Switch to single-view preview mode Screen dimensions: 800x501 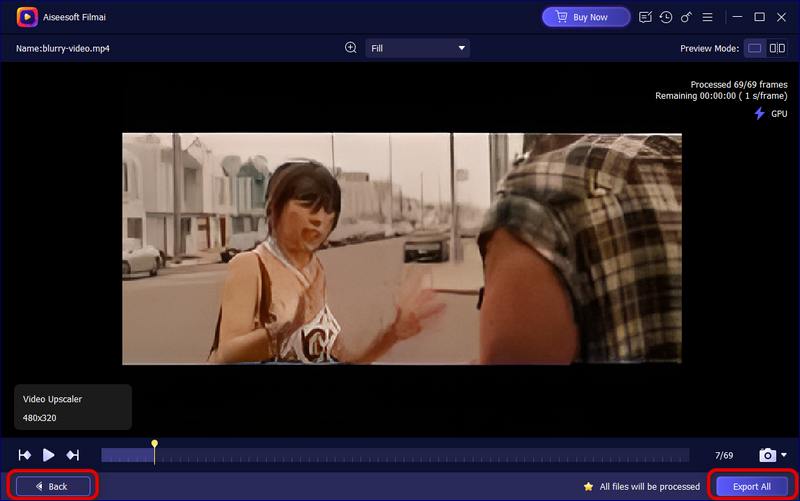[754, 48]
